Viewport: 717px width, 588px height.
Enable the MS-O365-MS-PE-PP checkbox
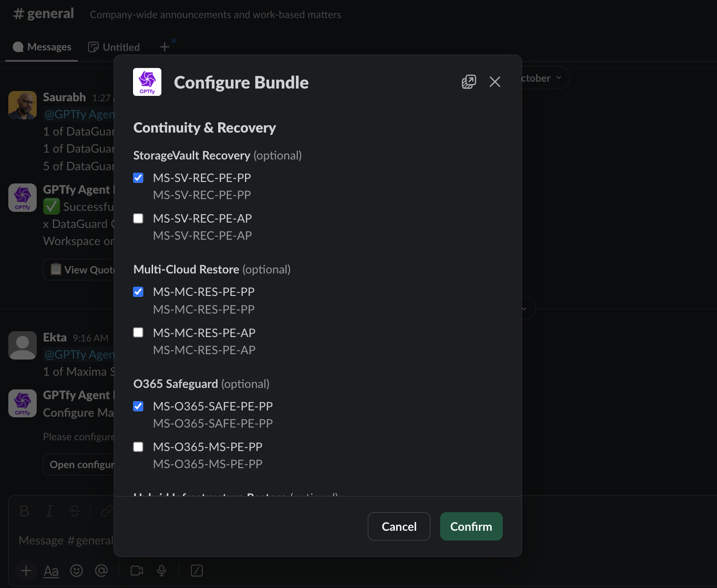(x=138, y=447)
